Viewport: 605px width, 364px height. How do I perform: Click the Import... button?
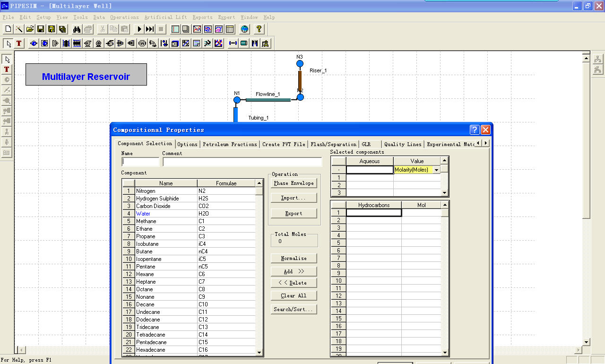(294, 198)
